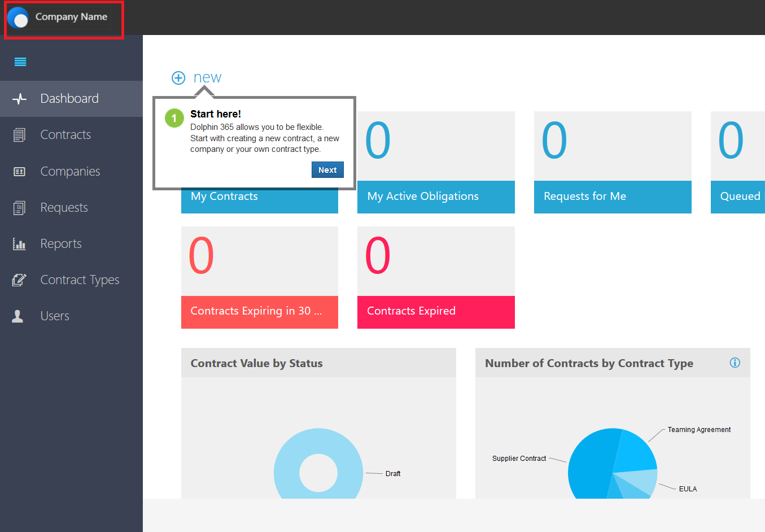This screenshot has width=765, height=532.
Task: Click Next in the Start here tooltip
Action: 327,170
